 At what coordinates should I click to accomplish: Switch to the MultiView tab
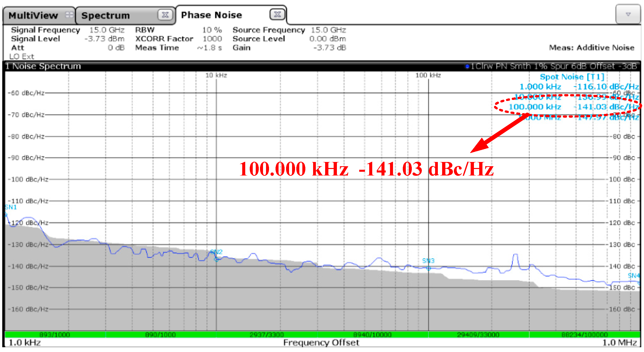pyautogui.click(x=39, y=16)
